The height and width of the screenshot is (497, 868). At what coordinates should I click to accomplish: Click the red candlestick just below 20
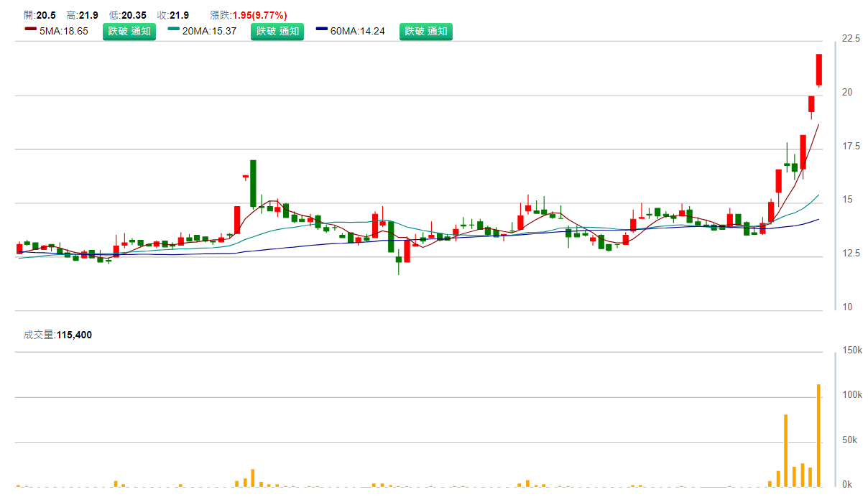(811, 103)
